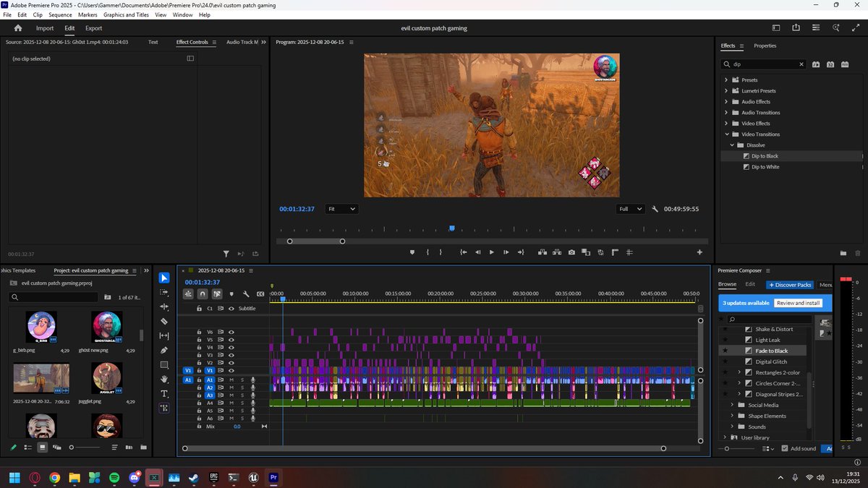Uncheck the Add sound checkbox
868x488 pixels.
(785, 449)
